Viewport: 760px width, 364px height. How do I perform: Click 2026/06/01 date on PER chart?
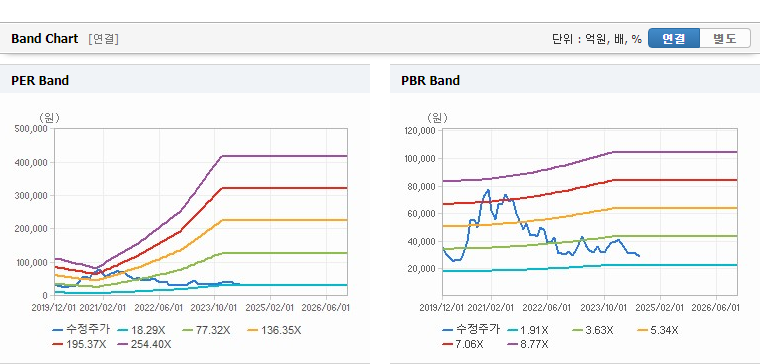(x=326, y=308)
